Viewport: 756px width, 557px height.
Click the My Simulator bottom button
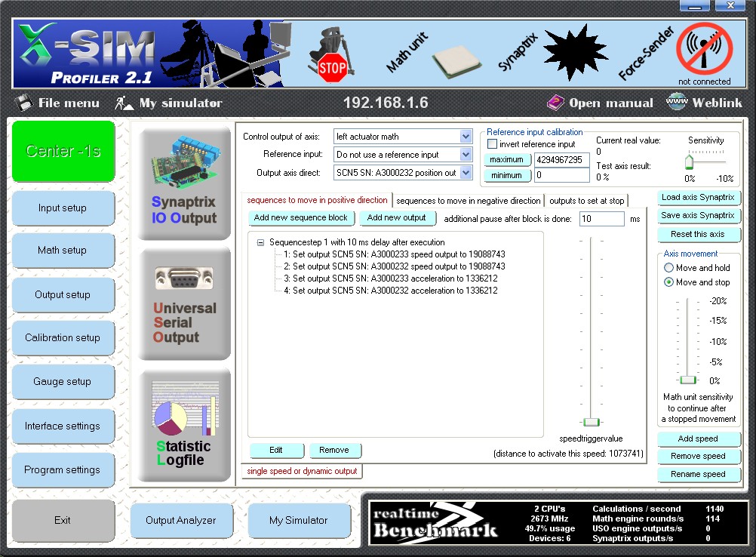tap(299, 520)
